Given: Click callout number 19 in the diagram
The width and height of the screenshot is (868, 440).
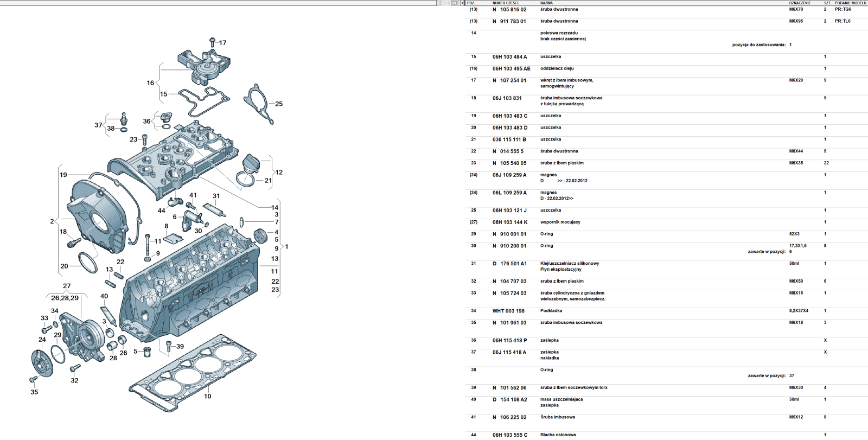Looking at the screenshot, I should [63, 175].
